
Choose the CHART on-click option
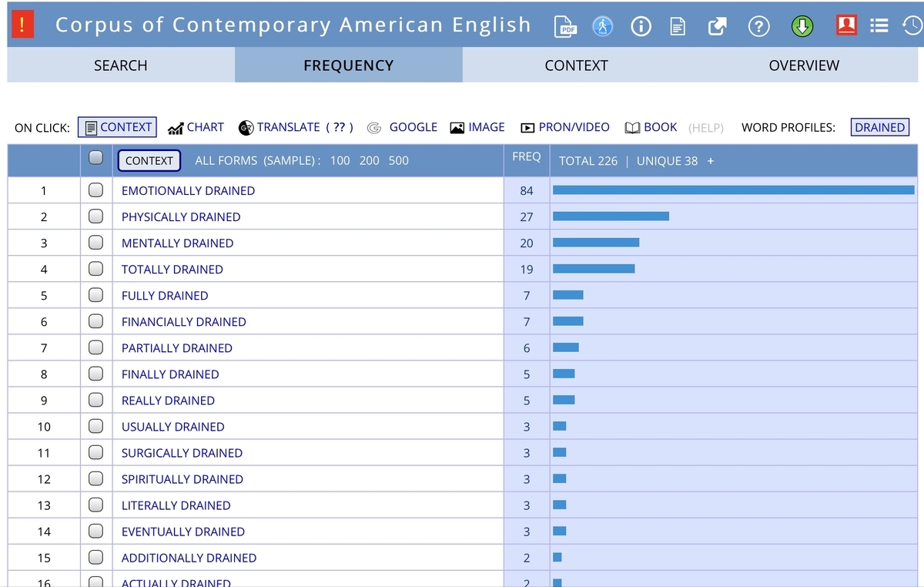[x=196, y=127]
